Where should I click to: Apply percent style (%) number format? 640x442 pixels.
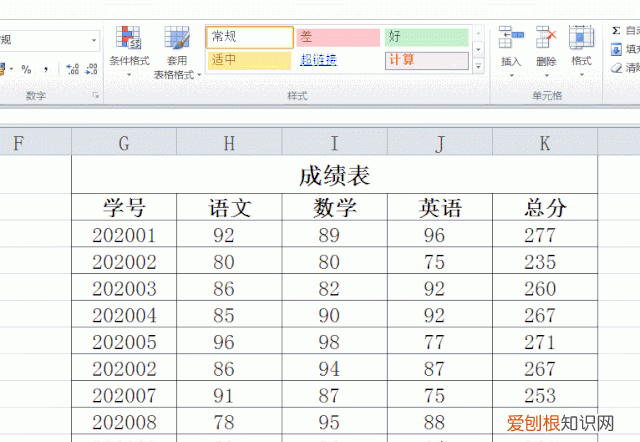(27, 69)
